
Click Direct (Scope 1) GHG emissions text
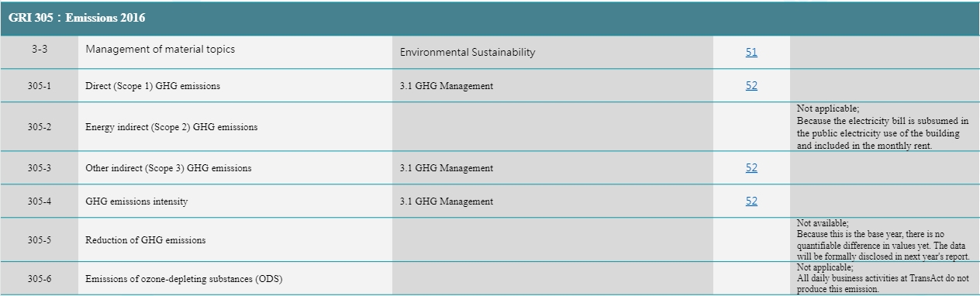[x=153, y=86]
